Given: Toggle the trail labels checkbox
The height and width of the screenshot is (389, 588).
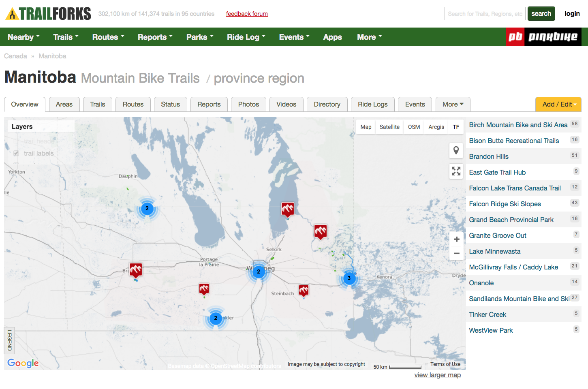Looking at the screenshot, I should (x=16, y=153).
